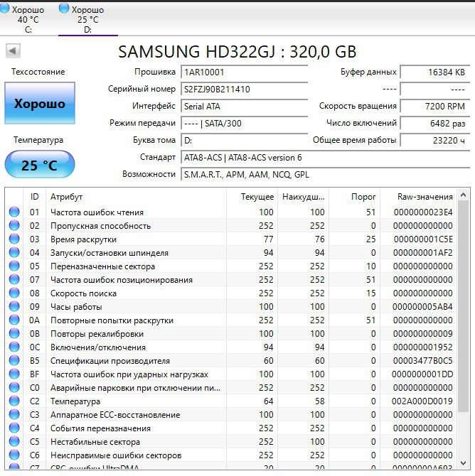Click the Хорошо health status button

tap(40, 104)
